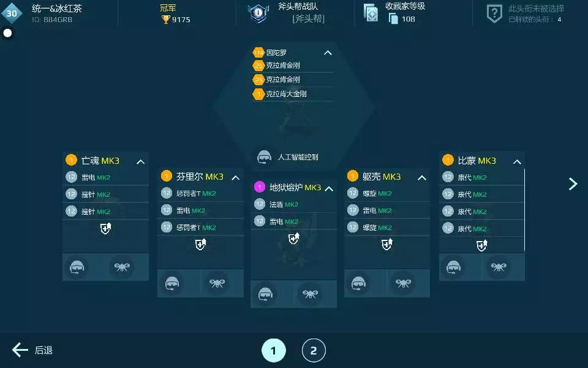Collapse the 比蒙 MK3 weapon list

[516, 161]
